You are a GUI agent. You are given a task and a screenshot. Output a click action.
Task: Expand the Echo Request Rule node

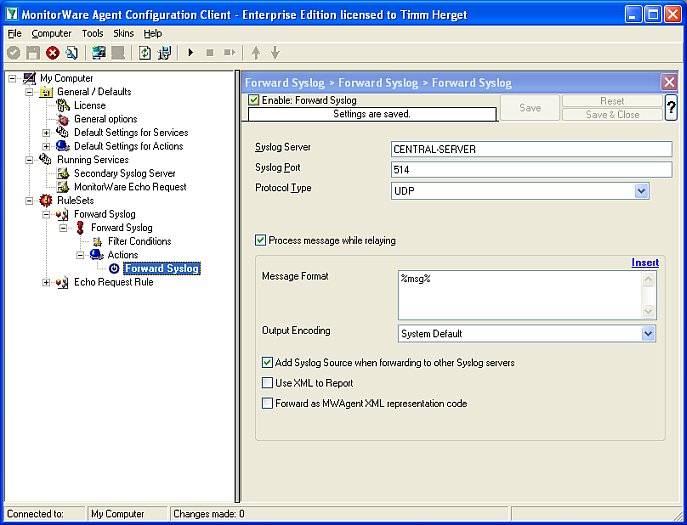(46, 282)
